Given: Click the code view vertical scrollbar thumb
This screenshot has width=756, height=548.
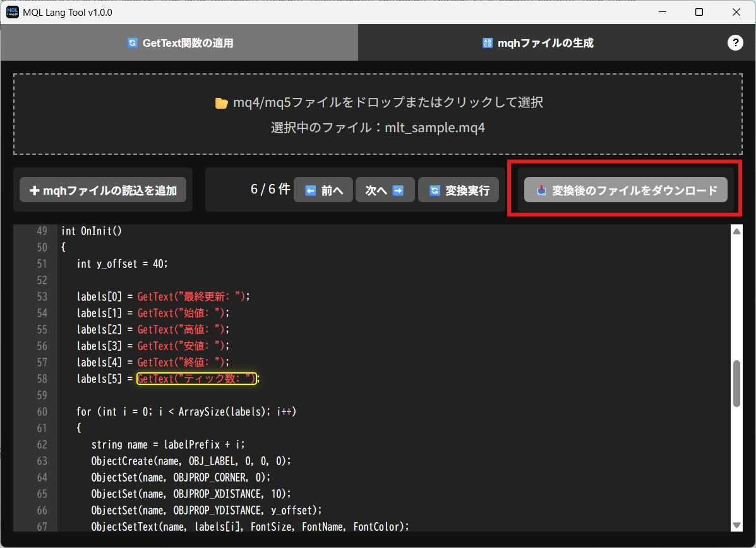Looking at the screenshot, I should click(736, 384).
